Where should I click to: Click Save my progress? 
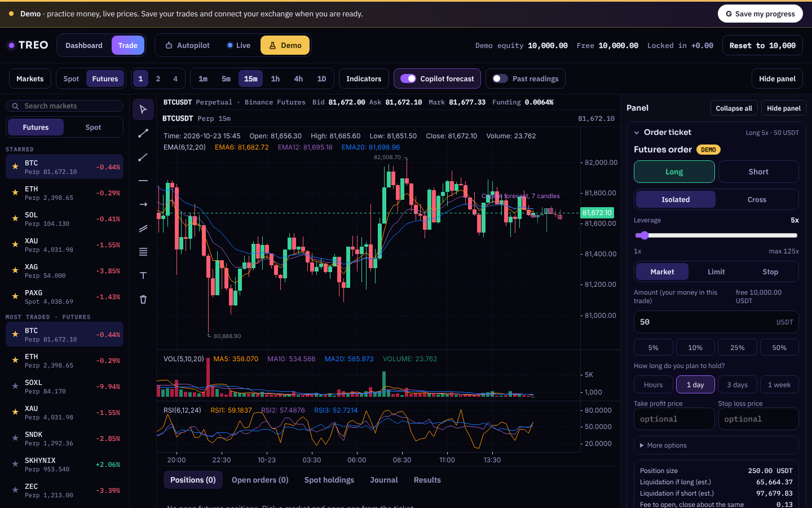coord(760,14)
